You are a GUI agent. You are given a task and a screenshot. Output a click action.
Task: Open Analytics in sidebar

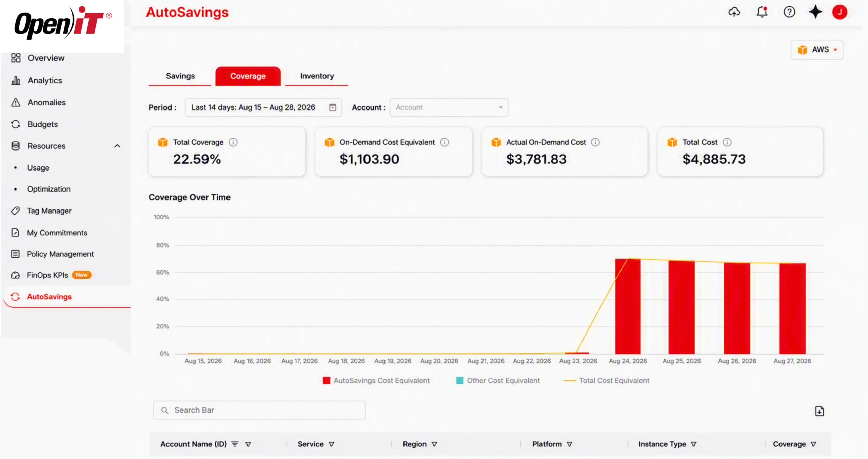pyautogui.click(x=45, y=80)
